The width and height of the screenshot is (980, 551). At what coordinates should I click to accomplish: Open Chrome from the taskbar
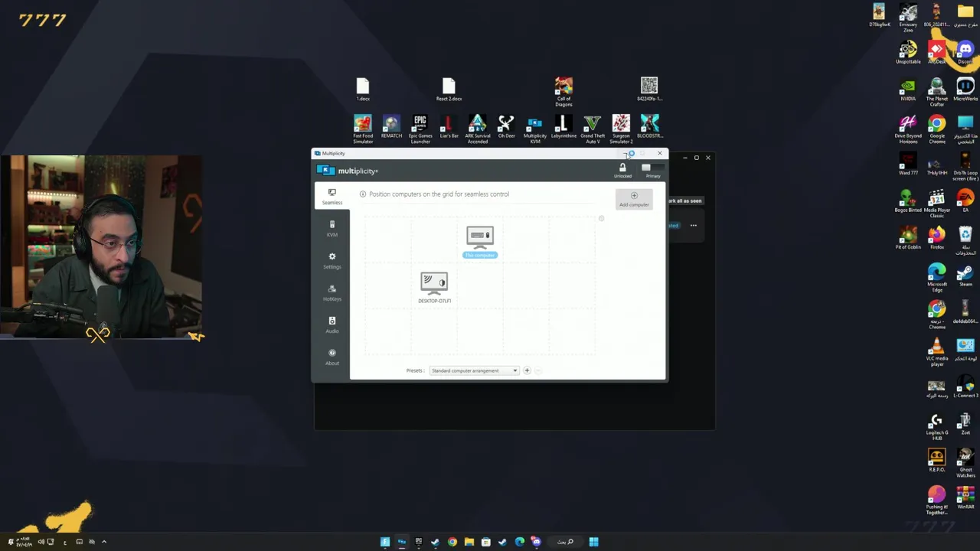pyautogui.click(x=452, y=542)
